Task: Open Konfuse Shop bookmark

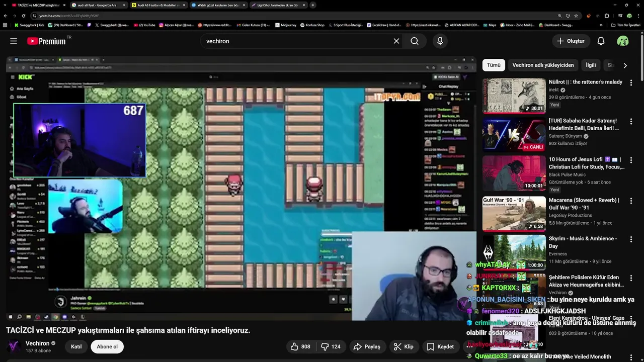Action: point(312,25)
